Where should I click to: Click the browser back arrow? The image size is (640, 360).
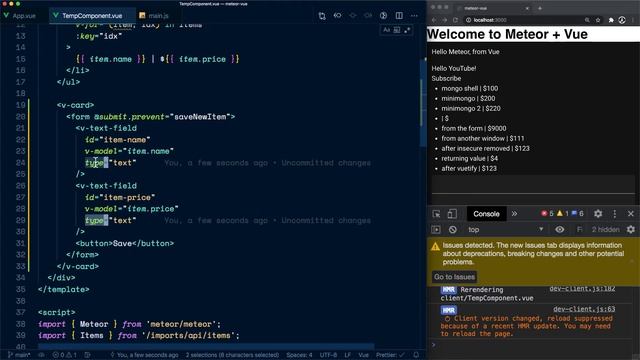tap(434, 20)
